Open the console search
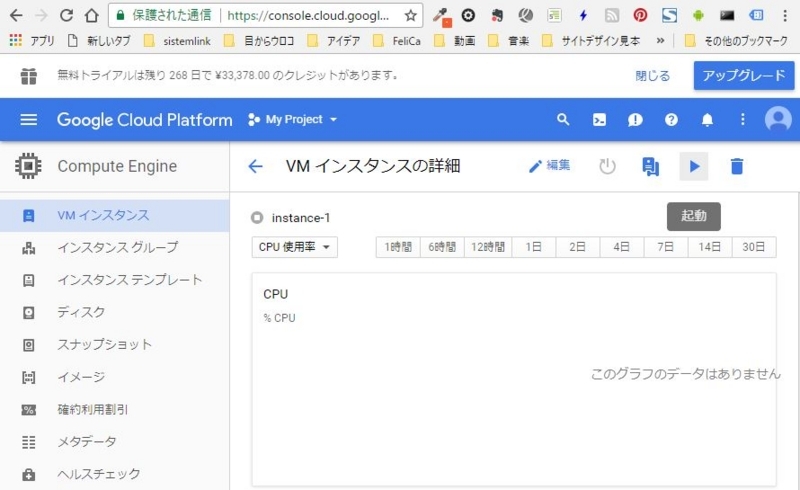Image resolution: width=800 pixels, height=490 pixels. coord(563,119)
